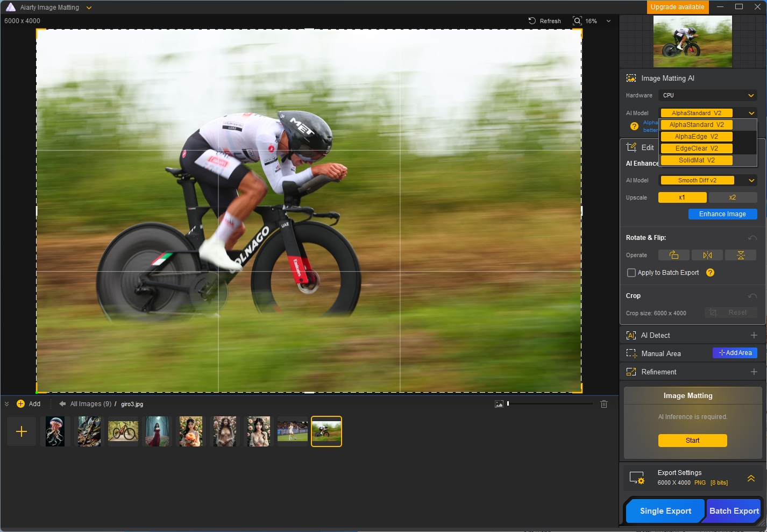
Task: Click the back arrow beside All Images
Action: click(x=62, y=404)
